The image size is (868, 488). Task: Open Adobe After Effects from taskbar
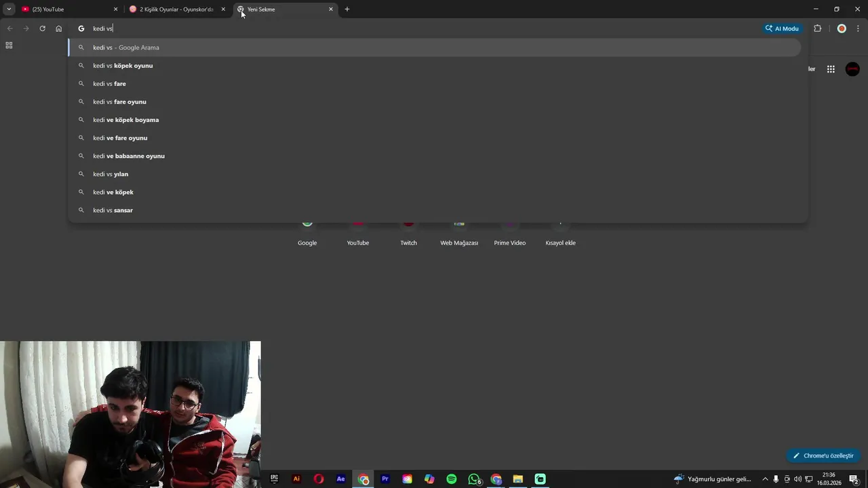(x=341, y=479)
